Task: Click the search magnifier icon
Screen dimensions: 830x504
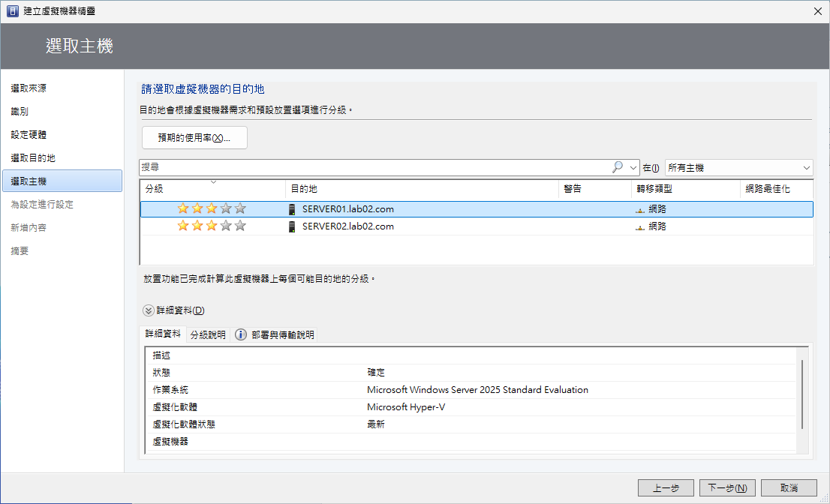Action: click(618, 167)
